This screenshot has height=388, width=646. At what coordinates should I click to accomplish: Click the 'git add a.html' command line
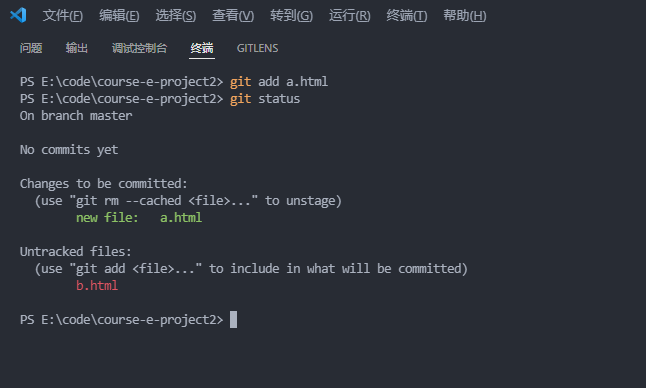point(174,82)
